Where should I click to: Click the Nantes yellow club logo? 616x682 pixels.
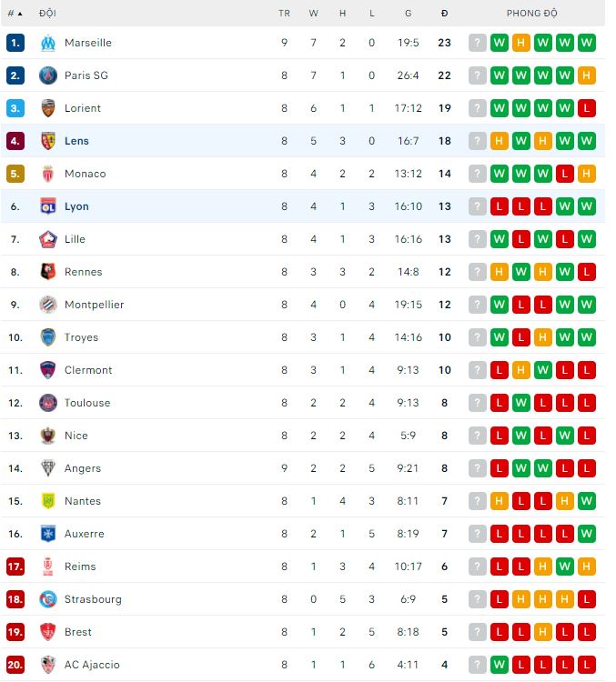[48, 501]
